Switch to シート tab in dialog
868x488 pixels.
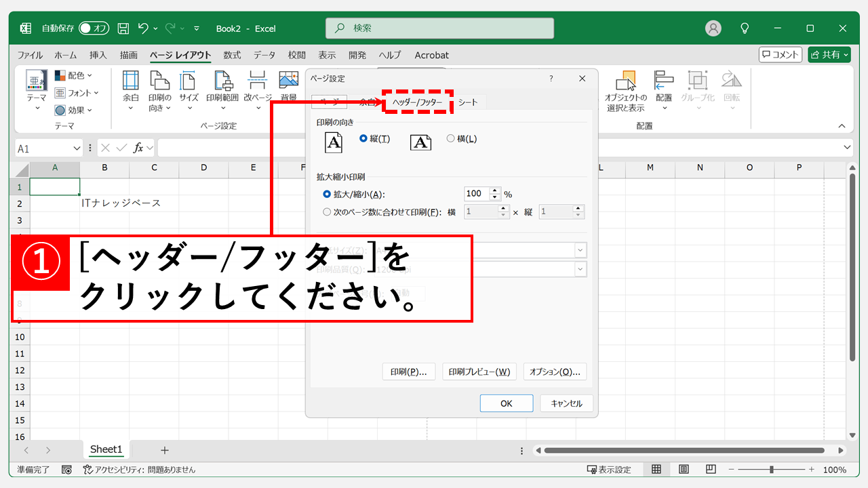[x=467, y=102]
